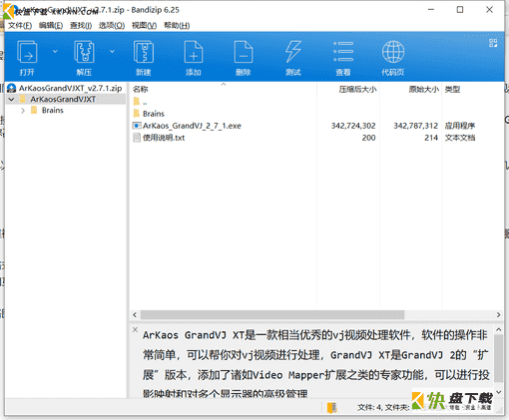Sort by the 类型 column header
The height and width of the screenshot is (420, 509).
point(453,89)
